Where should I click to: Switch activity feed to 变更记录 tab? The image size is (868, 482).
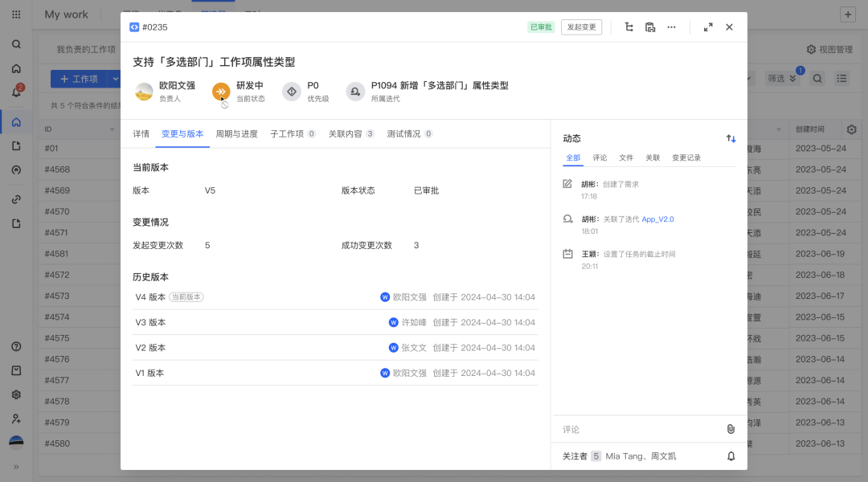(x=686, y=158)
